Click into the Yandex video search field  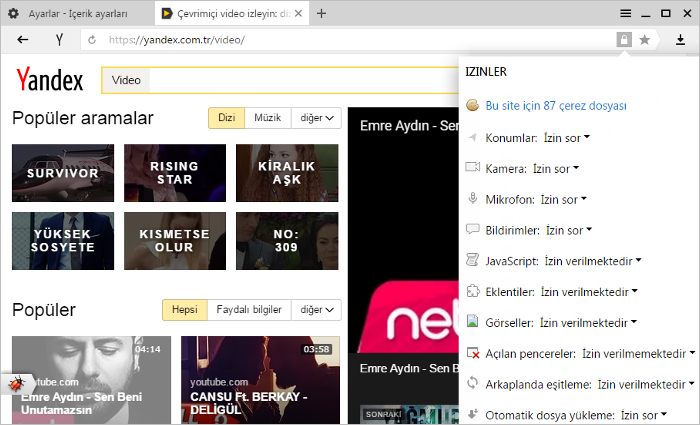click(304, 80)
